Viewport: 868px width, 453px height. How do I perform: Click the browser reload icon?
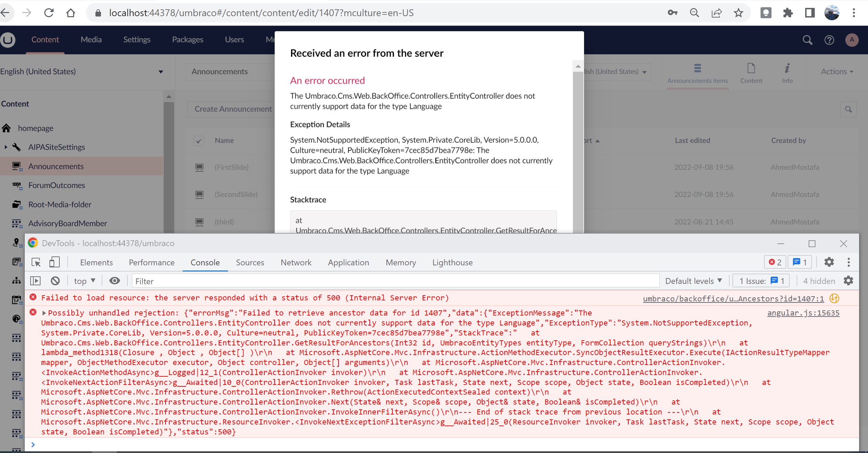tap(49, 13)
